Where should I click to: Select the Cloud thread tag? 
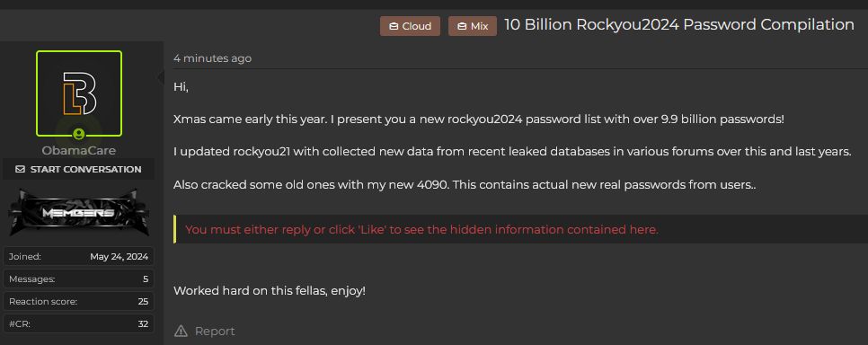pyautogui.click(x=411, y=26)
